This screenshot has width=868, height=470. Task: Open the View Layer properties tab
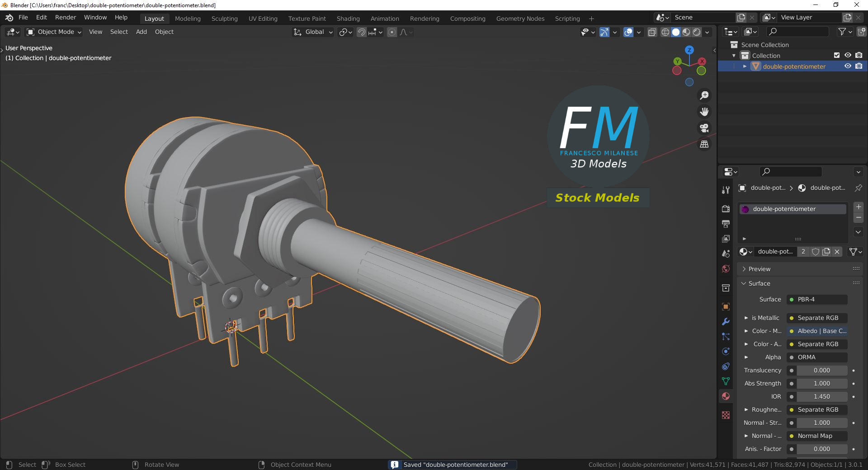[x=726, y=239]
